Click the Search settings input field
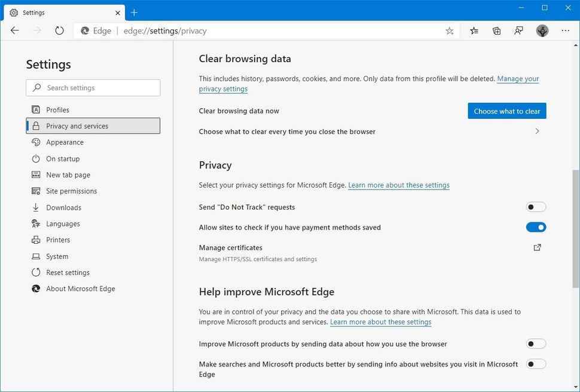The image size is (580, 392). (93, 87)
